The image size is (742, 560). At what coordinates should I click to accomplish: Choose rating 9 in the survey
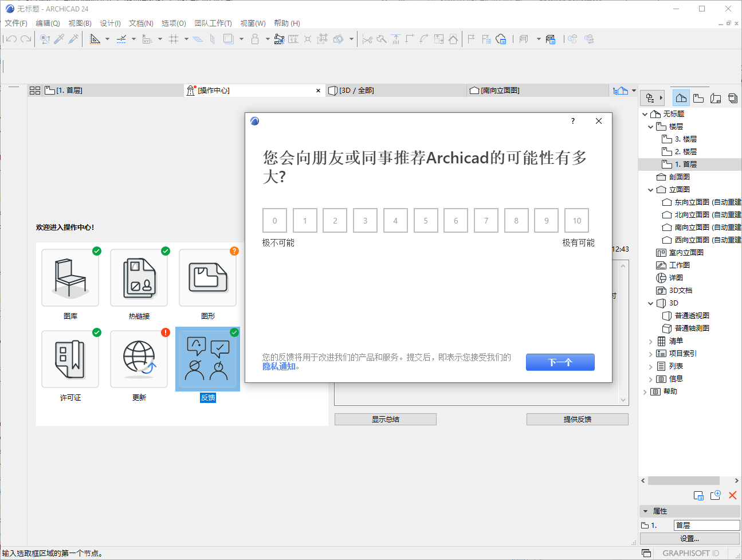[x=547, y=221]
